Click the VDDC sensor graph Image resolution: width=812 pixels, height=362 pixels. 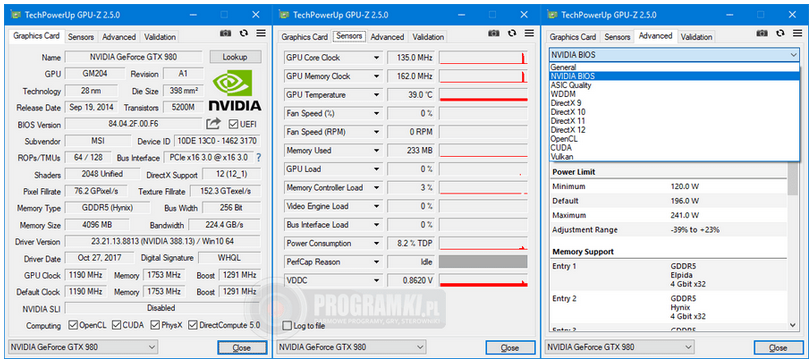(x=483, y=281)
